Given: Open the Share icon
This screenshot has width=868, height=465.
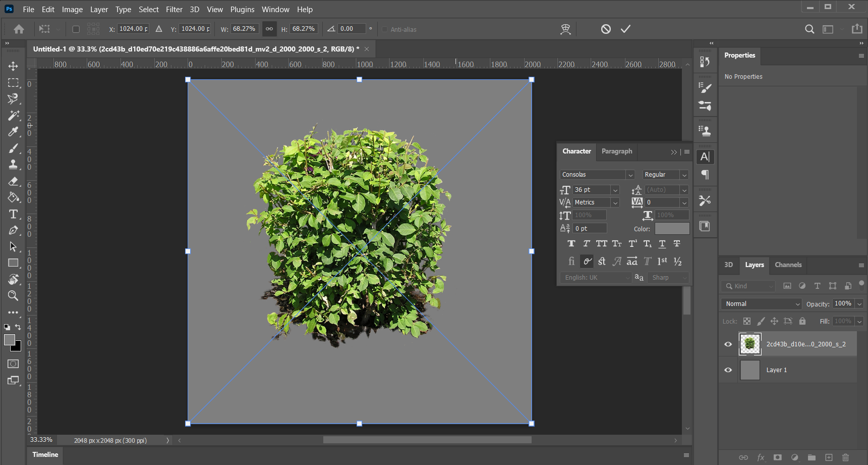Looking at the screenshot, I should 857,29.
